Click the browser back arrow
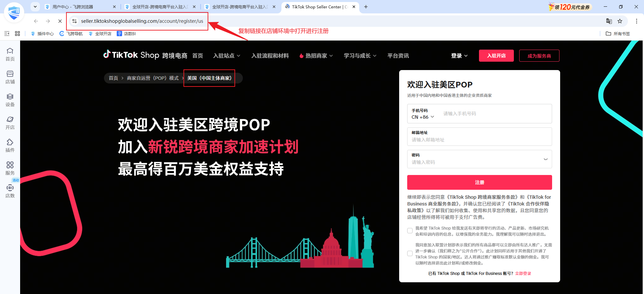The height and width of the screenshot is (294, 644). tap(36, 21)
